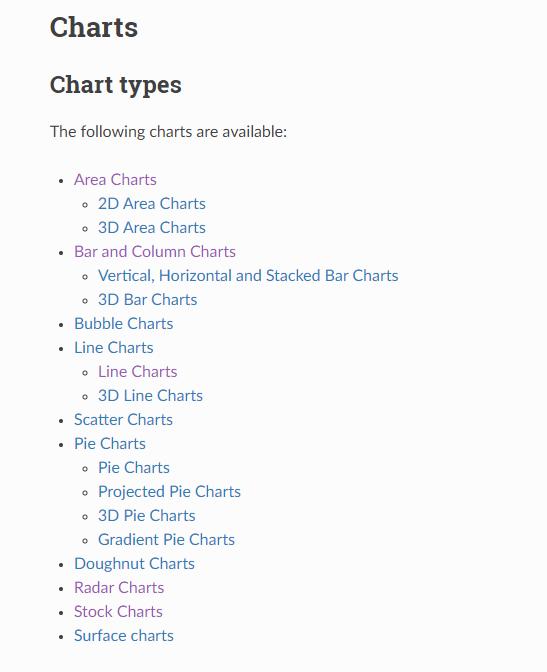This screenshot has width=547, height=672.
Task: Go to Stock Charts page
Action: (118, 612)
